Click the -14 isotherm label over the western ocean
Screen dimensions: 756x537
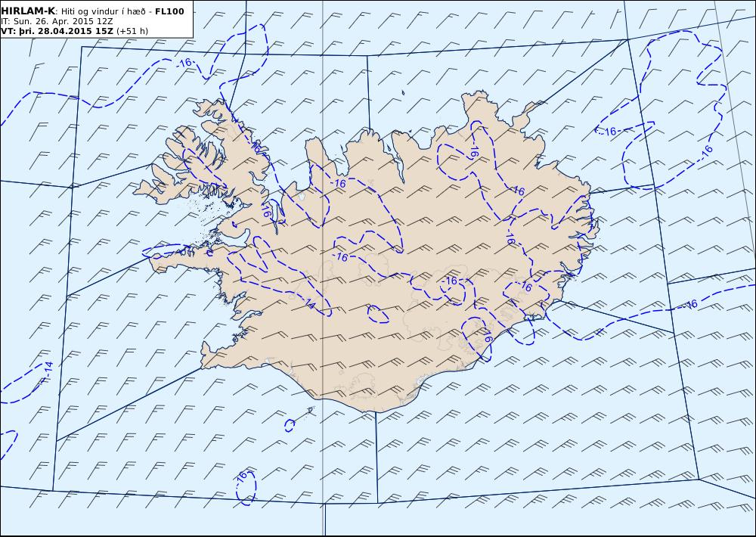pos(47,370)
